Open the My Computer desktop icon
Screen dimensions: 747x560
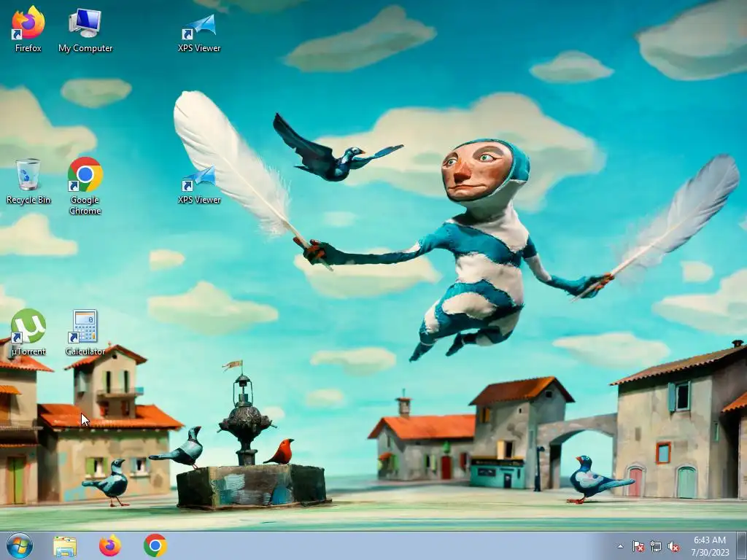pyautogui.click(x=85, y=28)
